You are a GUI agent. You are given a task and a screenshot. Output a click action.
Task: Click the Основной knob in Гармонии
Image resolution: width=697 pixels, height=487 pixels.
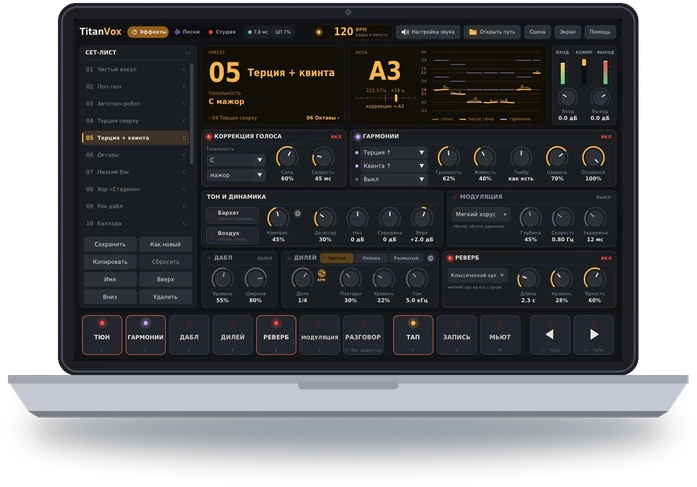[x=593, y=157]
